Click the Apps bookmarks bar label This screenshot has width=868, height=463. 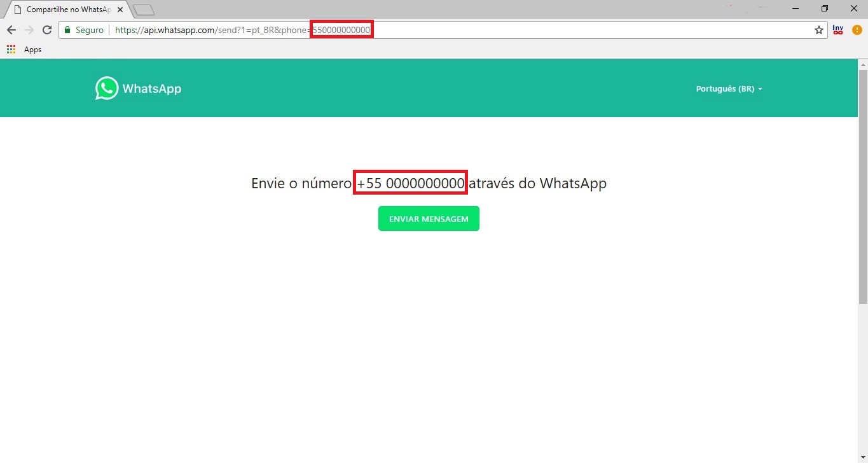point(32,50)
